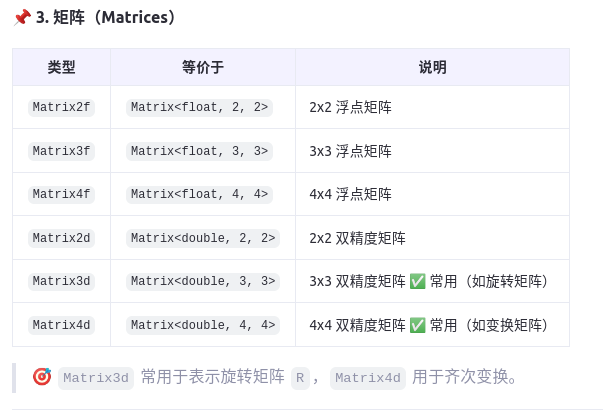Click the pushpin emoji beside the heading
This screenshot has height=412, width=603.
(22, 17)
